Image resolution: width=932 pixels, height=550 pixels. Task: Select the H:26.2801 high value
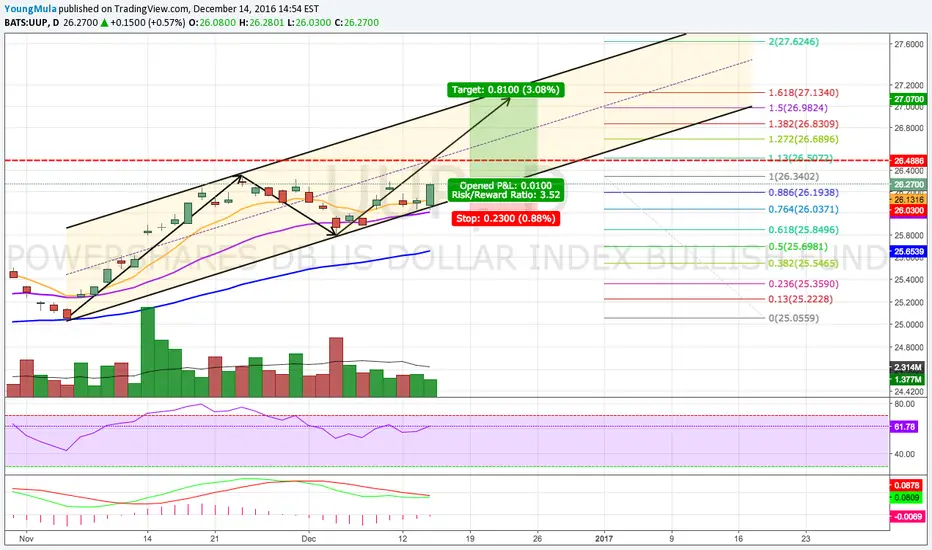[260, 23]
